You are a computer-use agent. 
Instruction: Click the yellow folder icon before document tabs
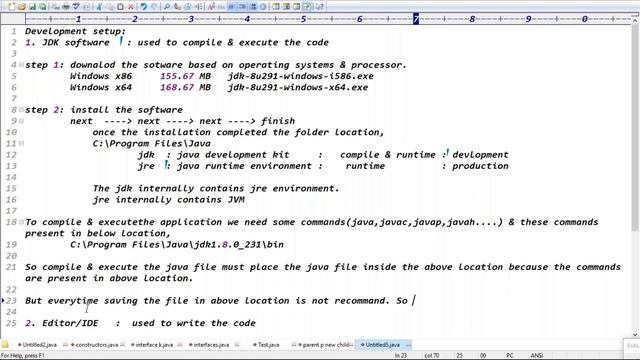(5, 344)
